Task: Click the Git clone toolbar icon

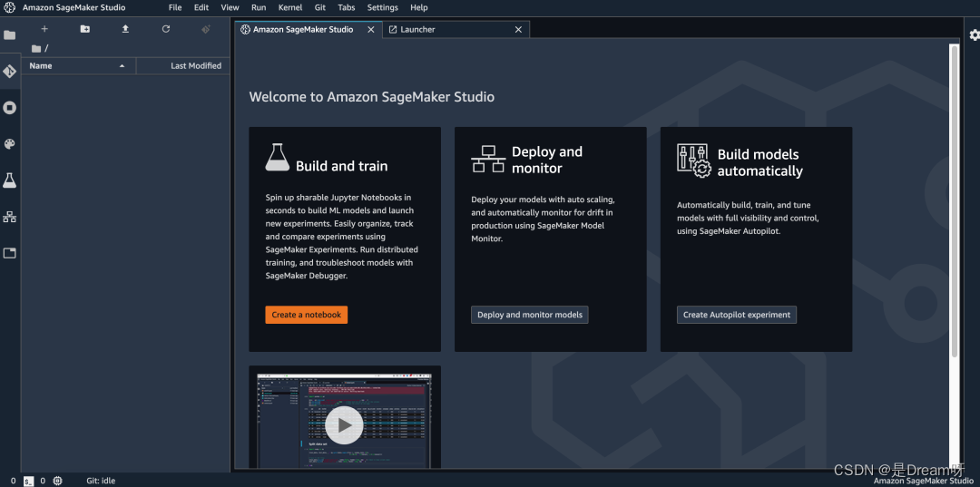Action: coord(206,29)
